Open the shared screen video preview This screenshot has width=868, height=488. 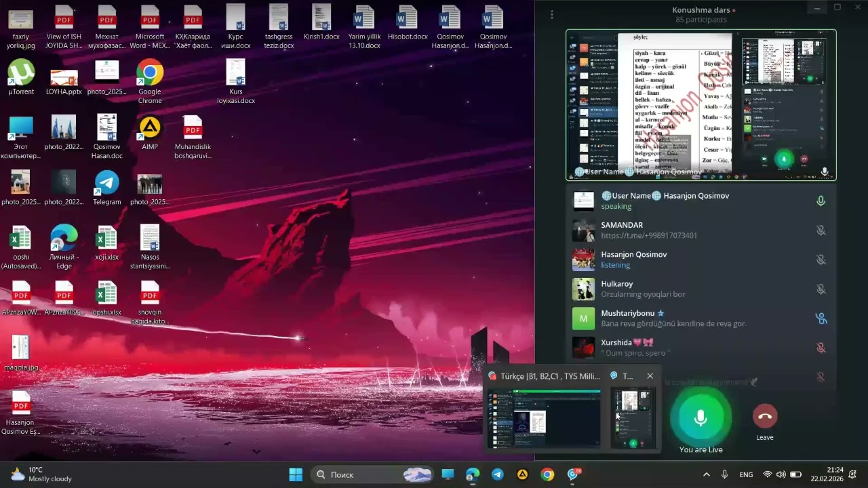point(701,104)
